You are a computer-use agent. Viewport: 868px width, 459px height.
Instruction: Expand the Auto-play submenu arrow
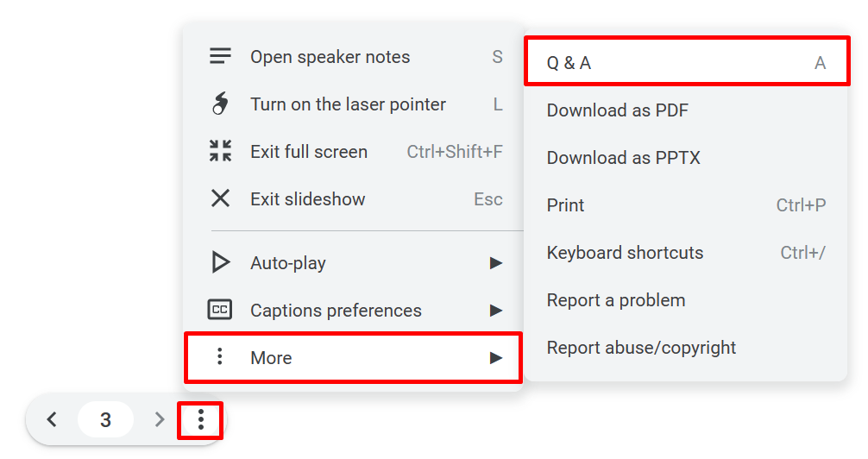coord(496,263)
